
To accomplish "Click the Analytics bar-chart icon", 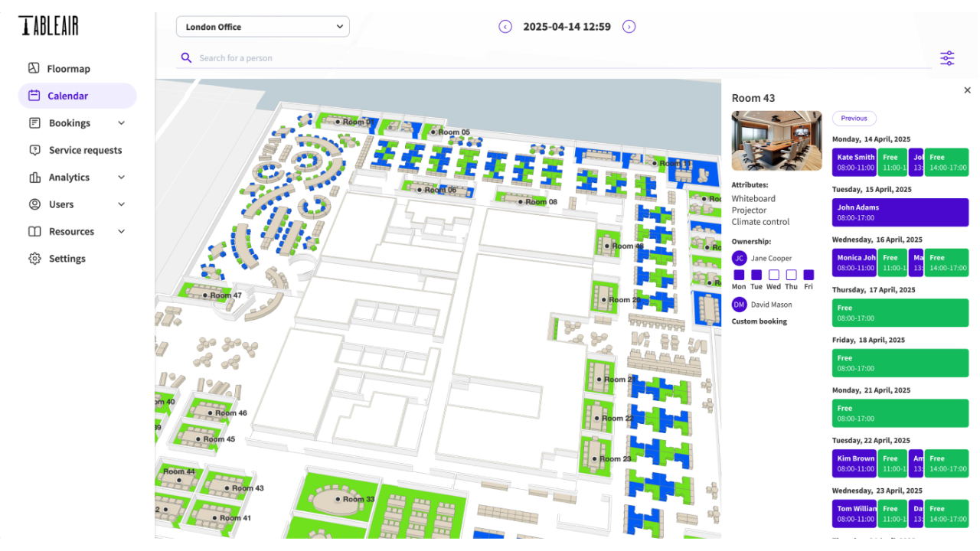I will coord(34,177).
